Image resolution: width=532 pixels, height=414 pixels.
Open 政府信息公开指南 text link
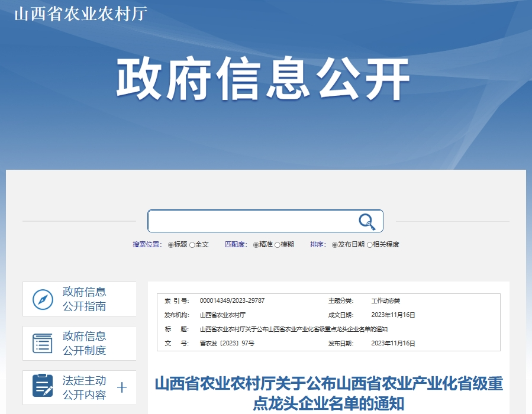[x=84, y=299]
